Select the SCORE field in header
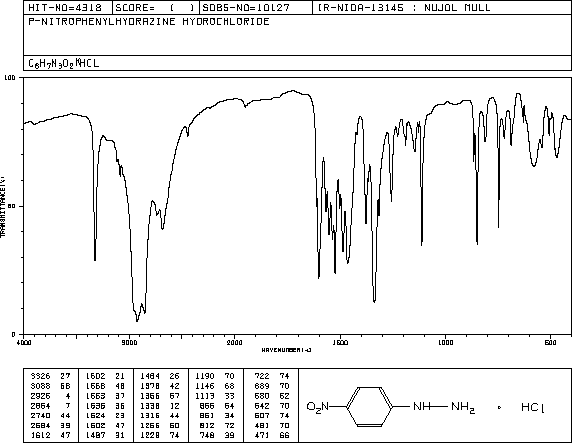Viewport: 572px width, 443px height. point(155,8)
